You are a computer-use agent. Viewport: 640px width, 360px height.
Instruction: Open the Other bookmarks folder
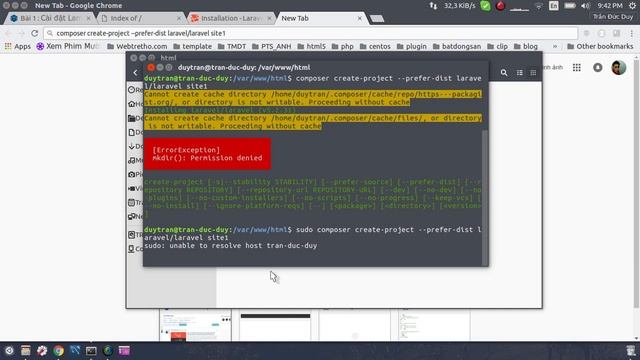pos(600,47)
